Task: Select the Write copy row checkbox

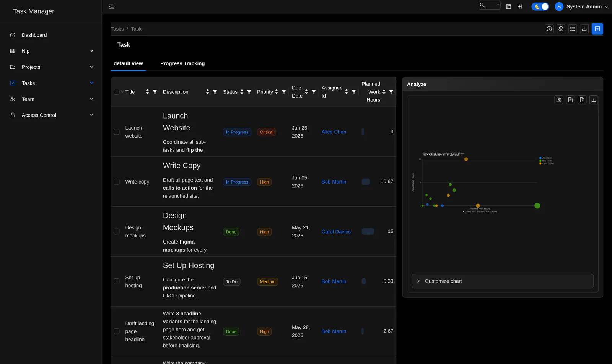Action: pos(117,182)
